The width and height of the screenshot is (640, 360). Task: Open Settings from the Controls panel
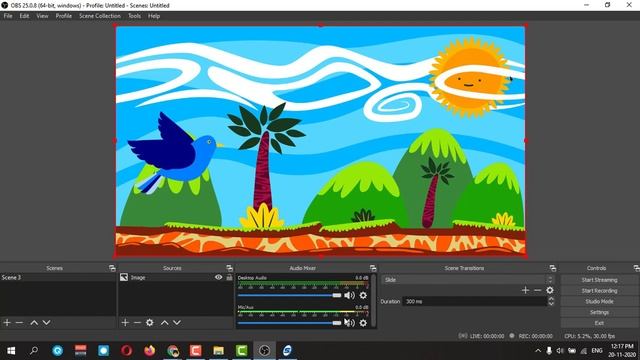click(x=599, y=312)
